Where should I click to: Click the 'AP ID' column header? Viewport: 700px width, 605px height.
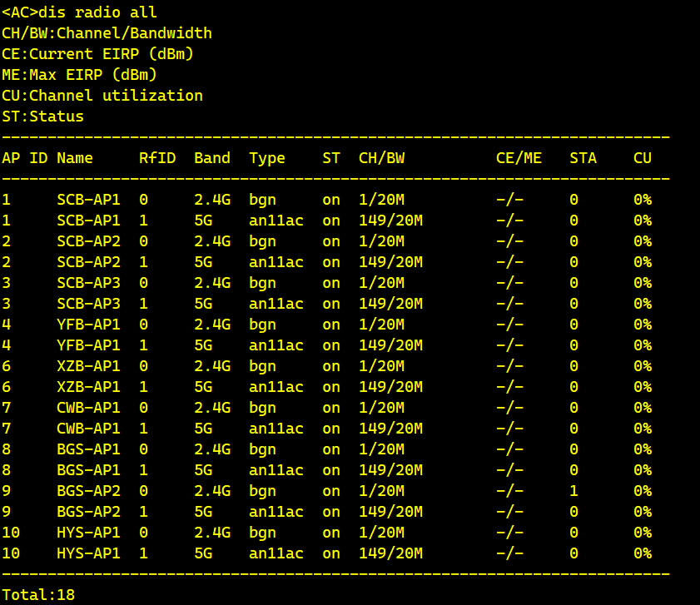tap(24, 158)
